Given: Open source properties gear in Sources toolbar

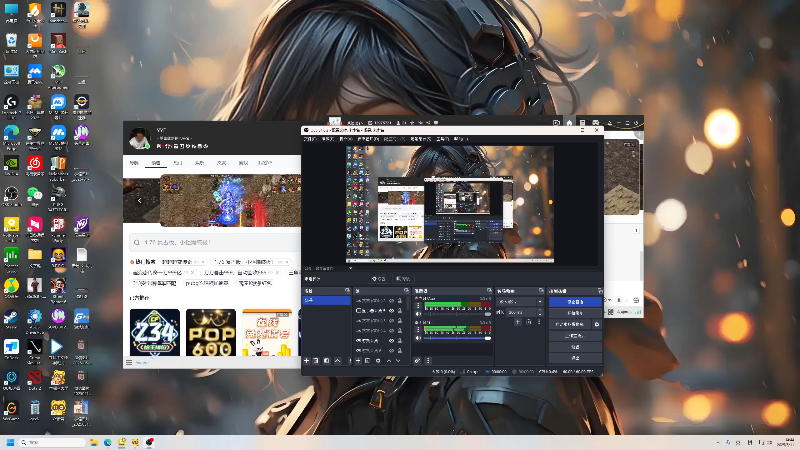Looking at the screenshot, I should pos(378,361).
